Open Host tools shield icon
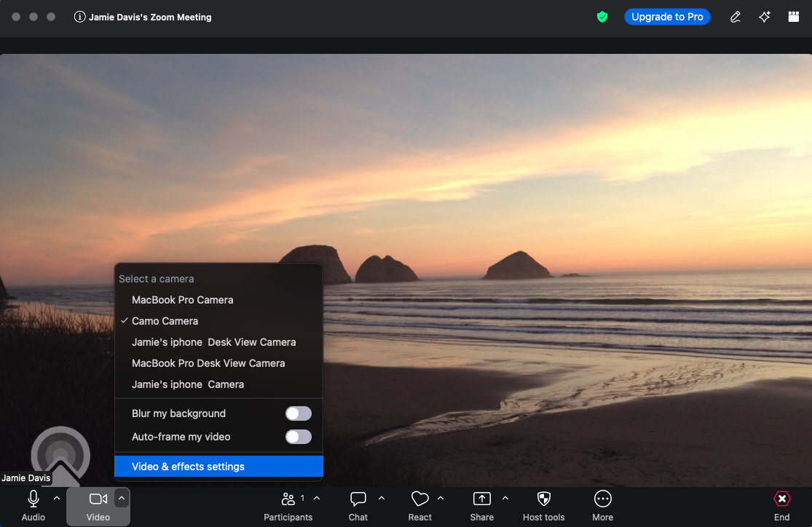This screenshot has width=812, height=527. 543,499
